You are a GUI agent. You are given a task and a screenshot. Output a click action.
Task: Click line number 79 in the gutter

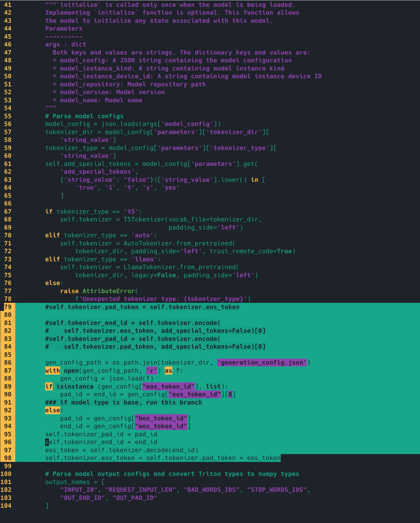[x=7, y=307]
